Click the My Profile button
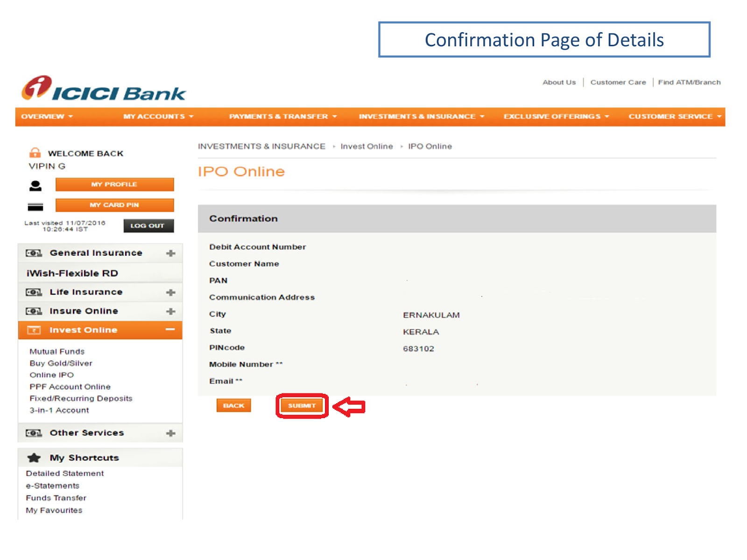 pyautogui.click(x=114, y=184)
